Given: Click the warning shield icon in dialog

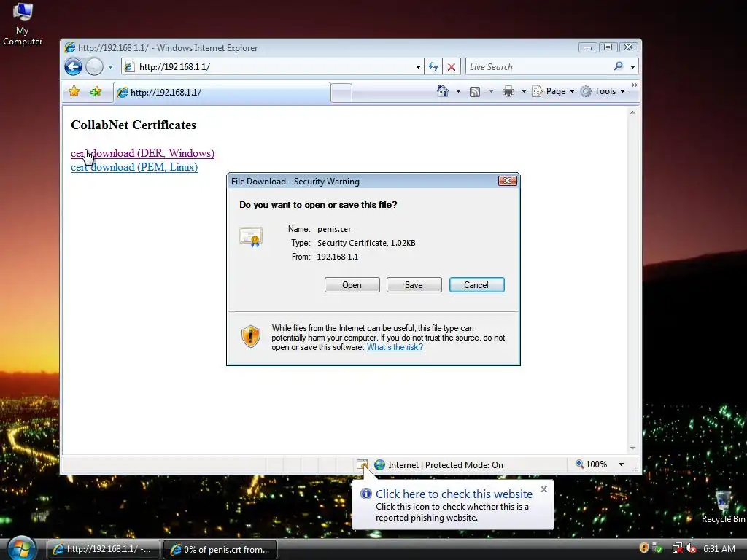Looking at the screenshot, I should (251, 337).
